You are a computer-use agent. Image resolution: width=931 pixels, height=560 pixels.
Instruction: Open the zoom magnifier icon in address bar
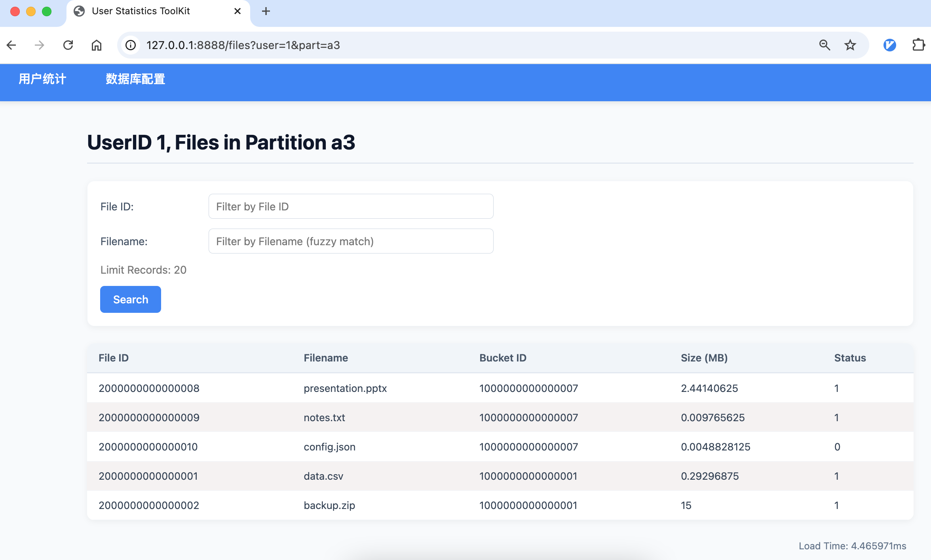(x=825, y=45)
